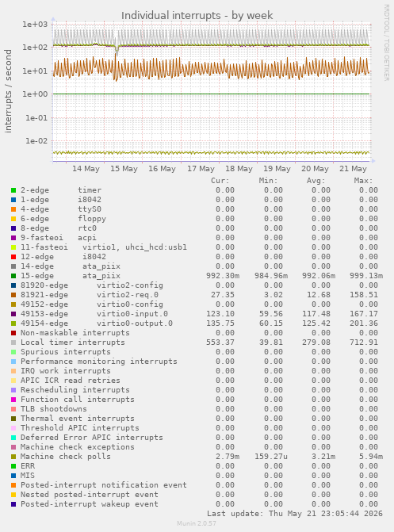
Task: Click the Cur: column header
Action: 220,181
